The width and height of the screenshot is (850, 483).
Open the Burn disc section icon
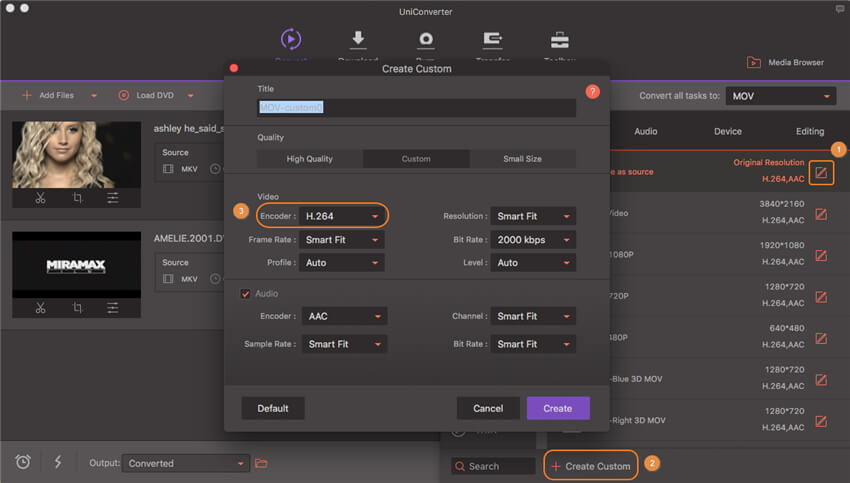tap(426, 40)
